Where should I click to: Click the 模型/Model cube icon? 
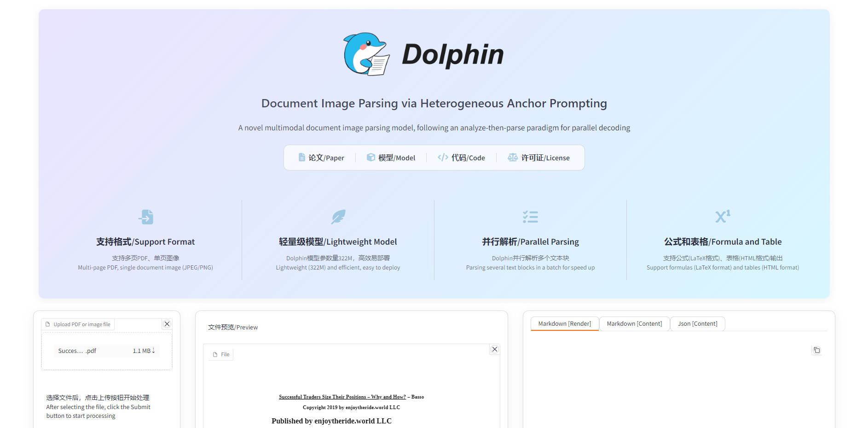(371, 157)
